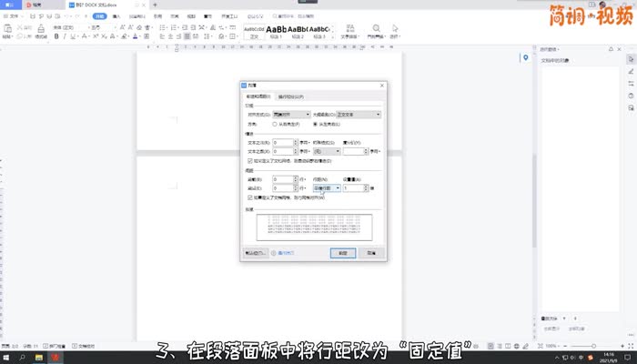Viewport: 637px width, 364px height.
Task: Open find and replace magnifier icon
Action: (x=375, y=28)
